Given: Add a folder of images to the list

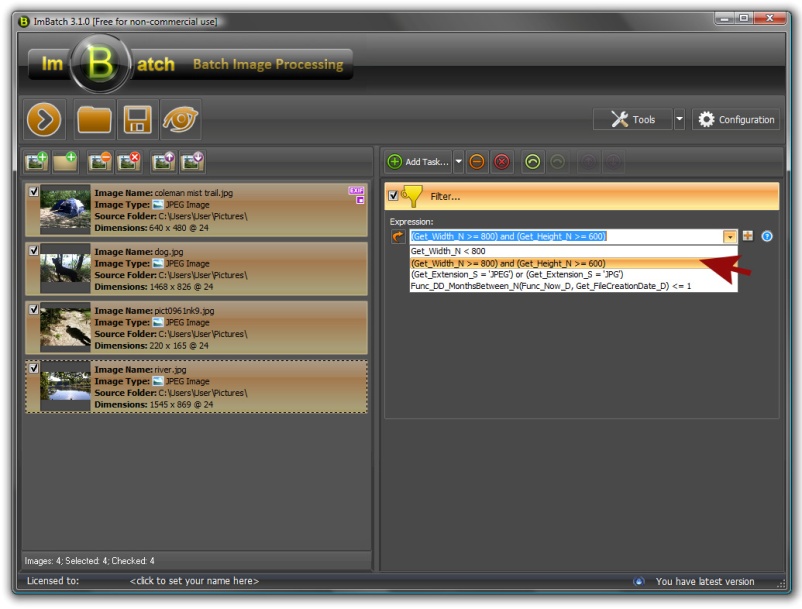Looking at the screenshot, I should coord(66,161).
